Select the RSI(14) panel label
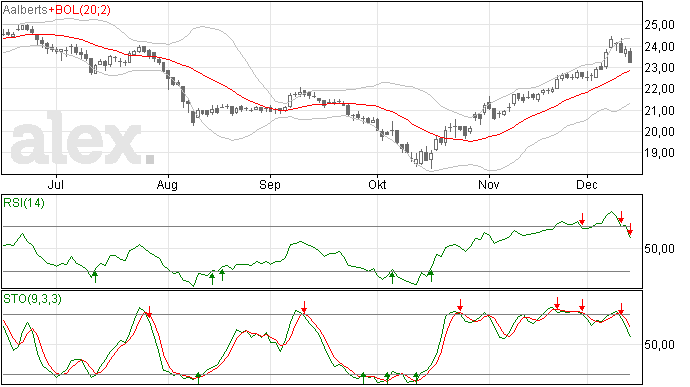Viewport: 690px width, 387px height. 24,203
